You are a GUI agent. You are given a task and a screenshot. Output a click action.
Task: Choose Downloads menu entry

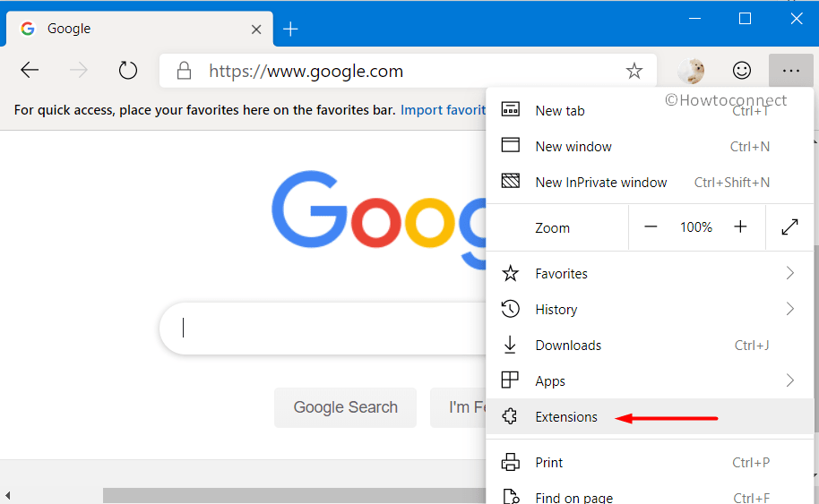[650, 346]
